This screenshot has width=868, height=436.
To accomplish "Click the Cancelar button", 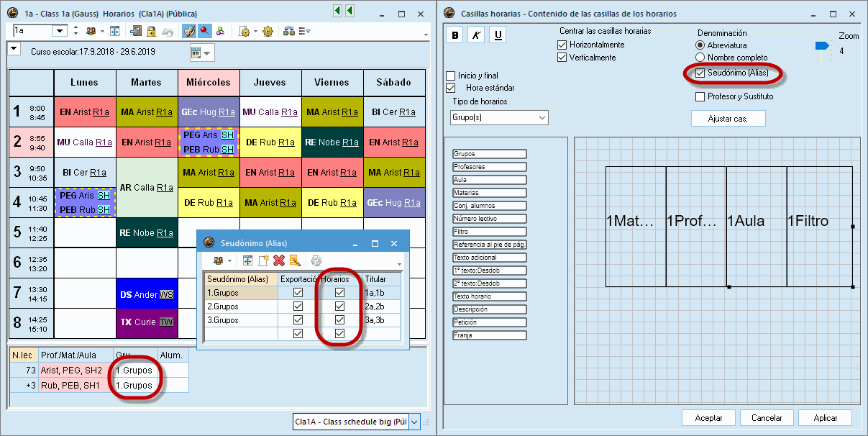I will (x=766, y=418).
